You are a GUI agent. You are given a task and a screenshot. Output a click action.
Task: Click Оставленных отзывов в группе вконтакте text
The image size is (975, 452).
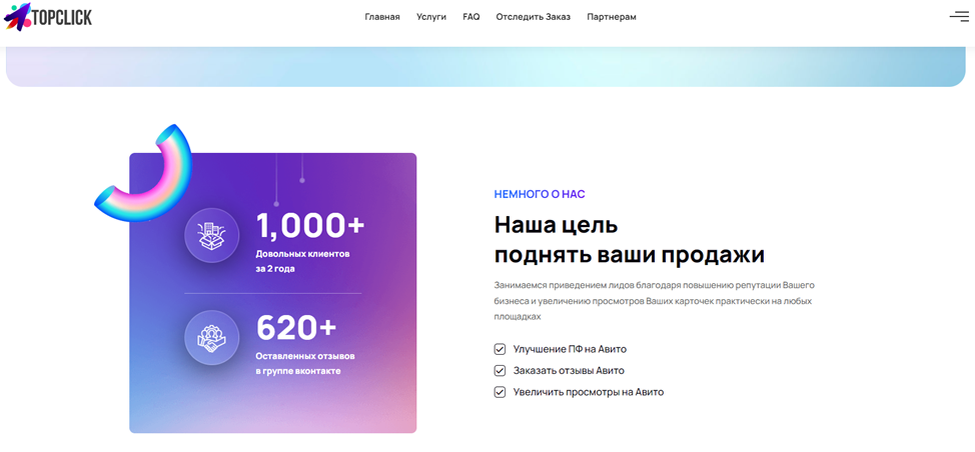tap(305, 364)
